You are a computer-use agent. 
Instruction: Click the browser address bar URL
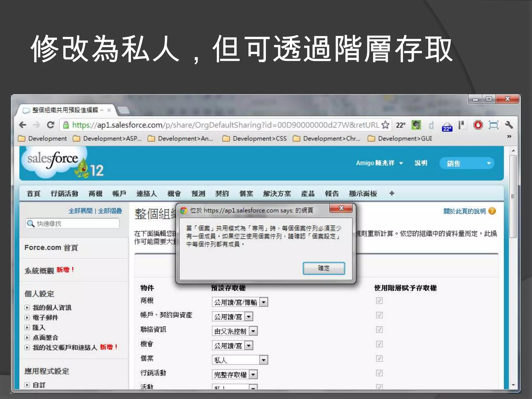(225, 125)
